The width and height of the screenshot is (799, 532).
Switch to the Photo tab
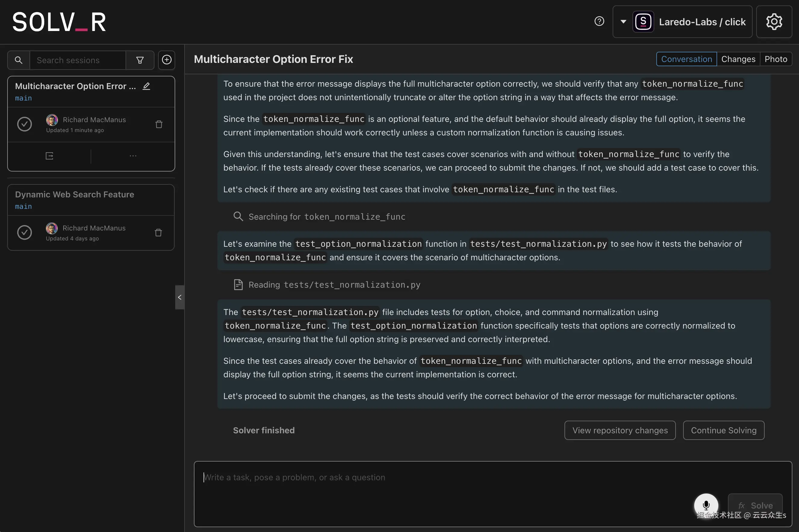(x=776, y=59)
